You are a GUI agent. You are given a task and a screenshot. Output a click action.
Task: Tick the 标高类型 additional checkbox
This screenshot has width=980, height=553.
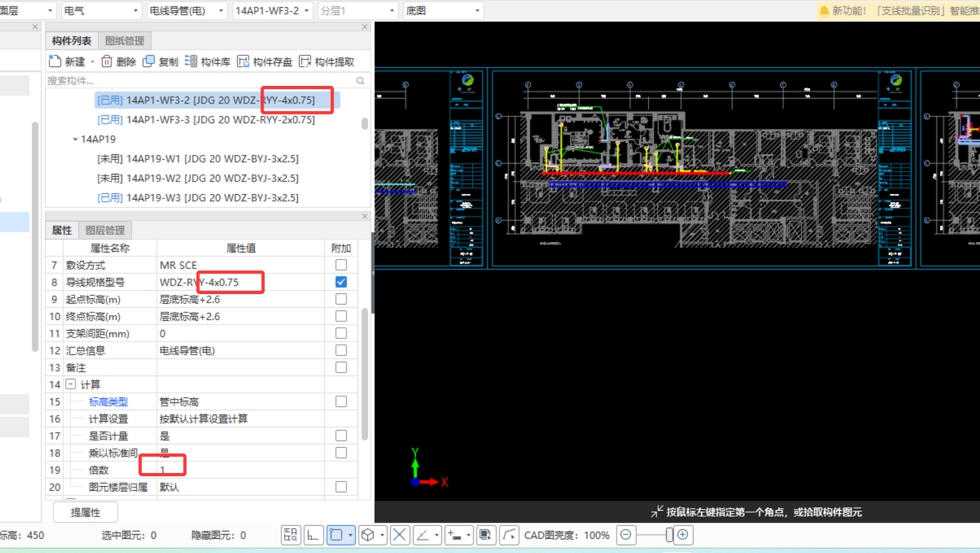point(341,401)
